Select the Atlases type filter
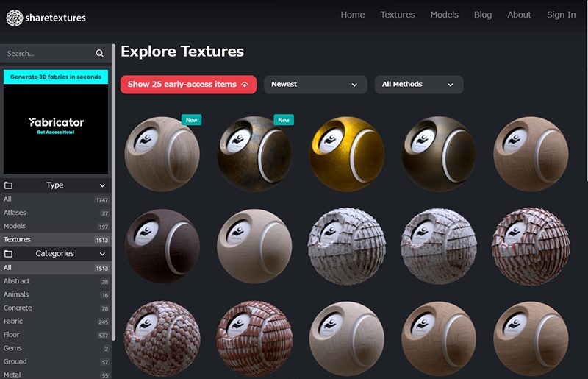Viewport: 588px width, 379px height. coord(15,213)
